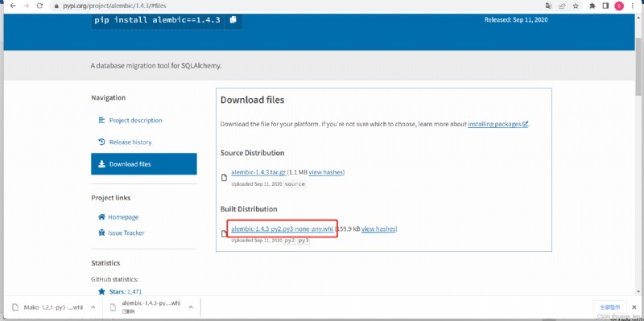The width and height of the screenshot is (644, 321).
Task: Click the address bar URL field
Action: [x=287, y=6]
